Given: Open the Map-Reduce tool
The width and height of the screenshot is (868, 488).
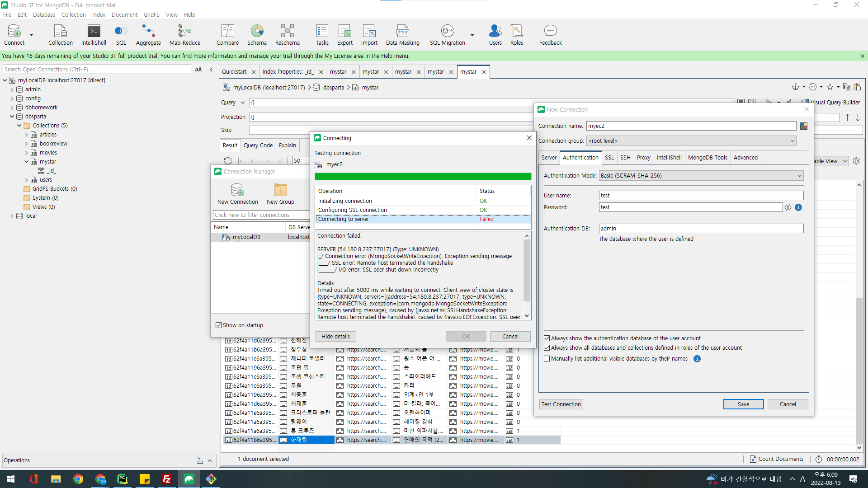Looking at the screenshot, I should pyautogui.click(x=184, y=35).
